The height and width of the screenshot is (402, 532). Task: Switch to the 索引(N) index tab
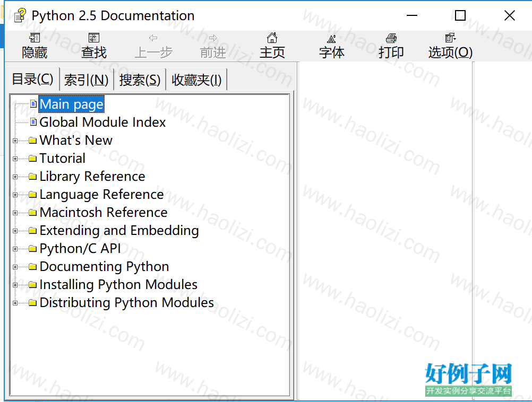pyautogui.click(x=86, y=80)
